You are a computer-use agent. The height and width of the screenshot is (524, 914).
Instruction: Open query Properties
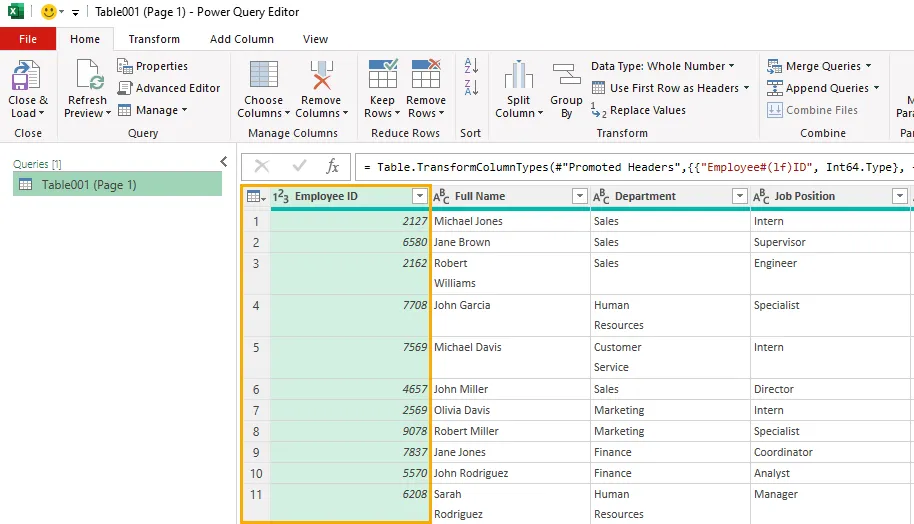tap(152, 66)
